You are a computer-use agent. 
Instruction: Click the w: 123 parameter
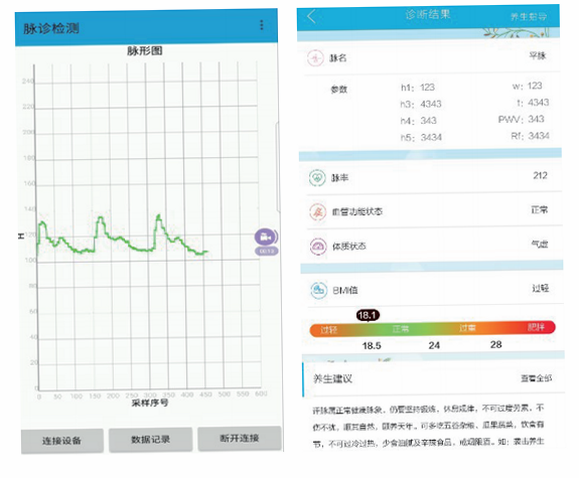pos(527,86)
